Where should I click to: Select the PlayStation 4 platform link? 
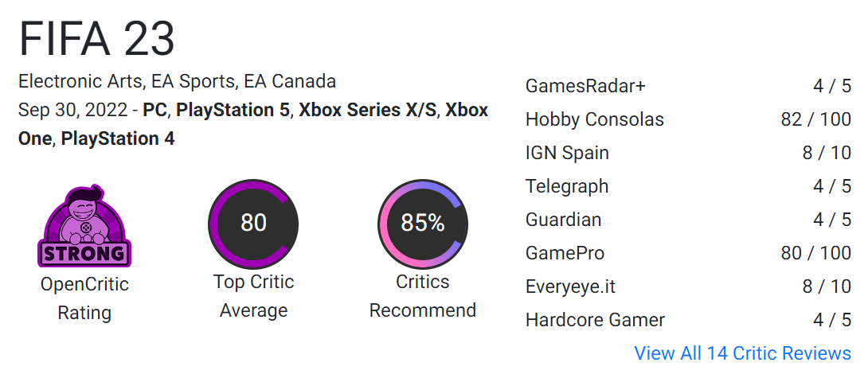118,138
